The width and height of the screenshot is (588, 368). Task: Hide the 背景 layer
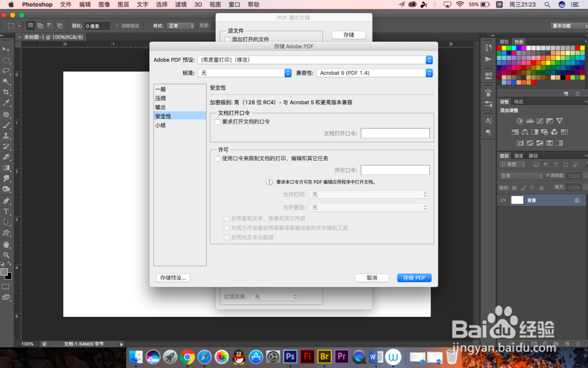point(503,200)
